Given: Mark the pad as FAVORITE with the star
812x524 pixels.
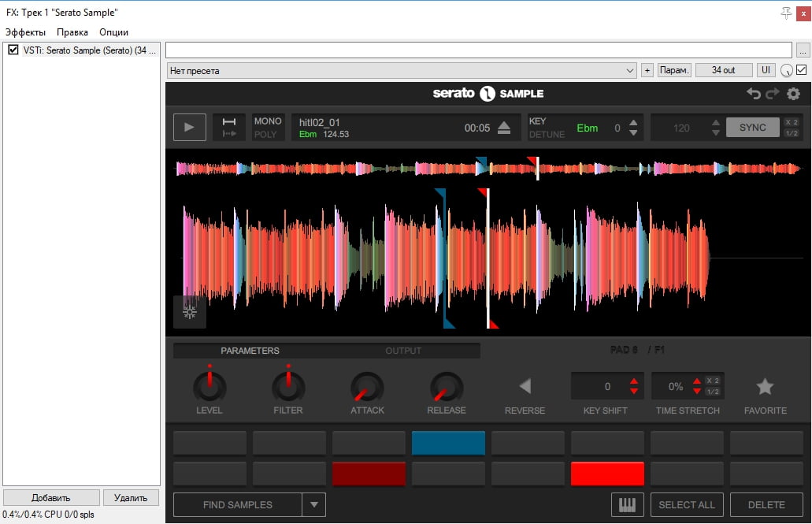Looking at the screenshot, I should coord(765,386).
